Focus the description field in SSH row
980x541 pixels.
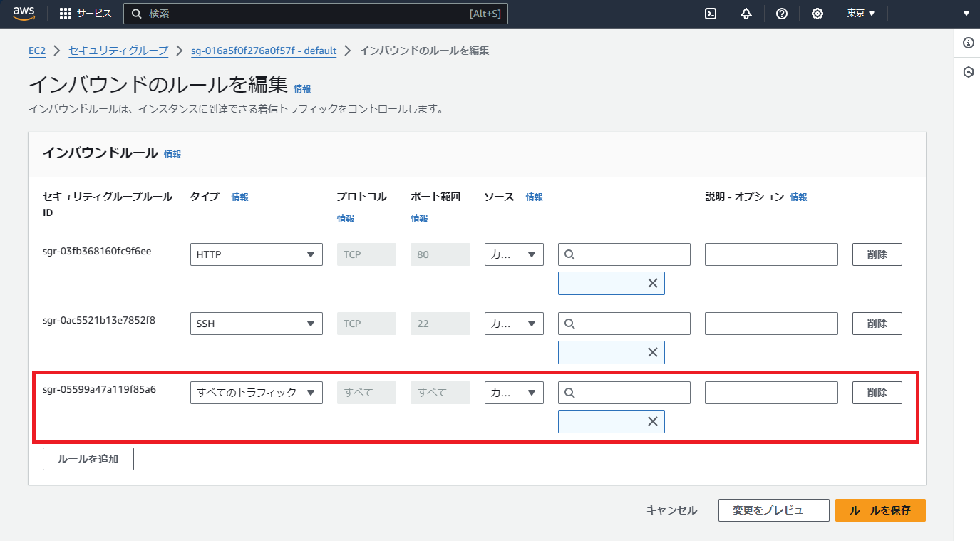(771, 324)
